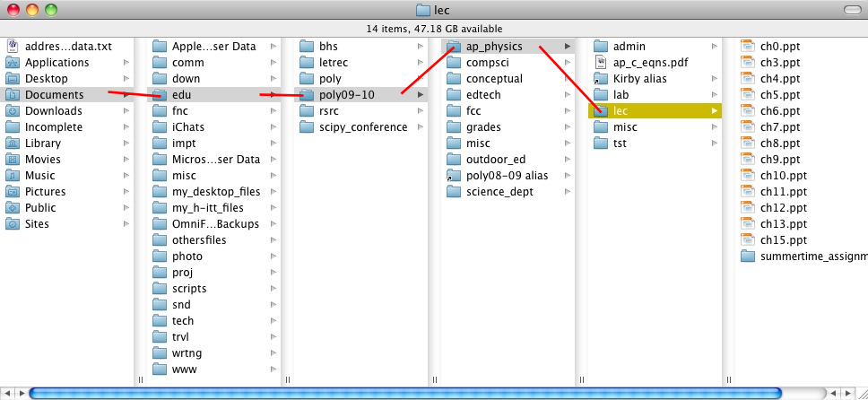Select the edtech folder name
Screen dimensions: 868x400
pyautogui.click(x=483, y=95)
